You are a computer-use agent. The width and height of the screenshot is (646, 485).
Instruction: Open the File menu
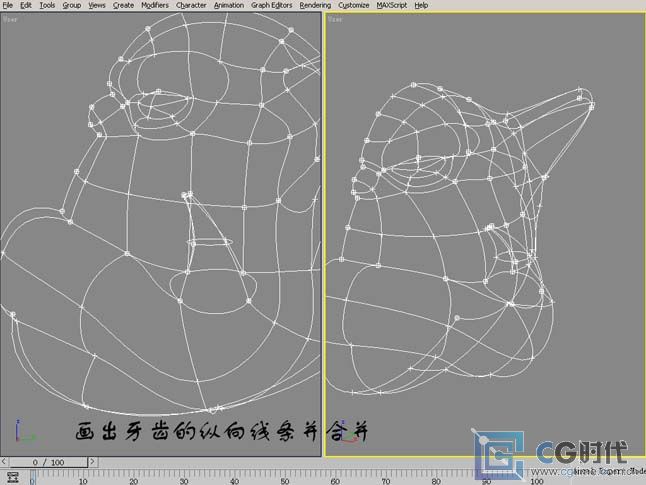click(7, 5)
